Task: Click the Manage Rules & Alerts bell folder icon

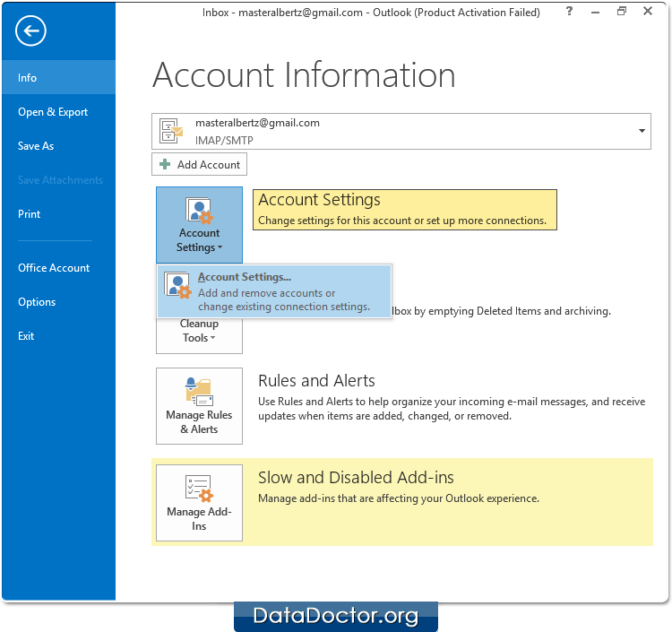Action: coord(199,392)
